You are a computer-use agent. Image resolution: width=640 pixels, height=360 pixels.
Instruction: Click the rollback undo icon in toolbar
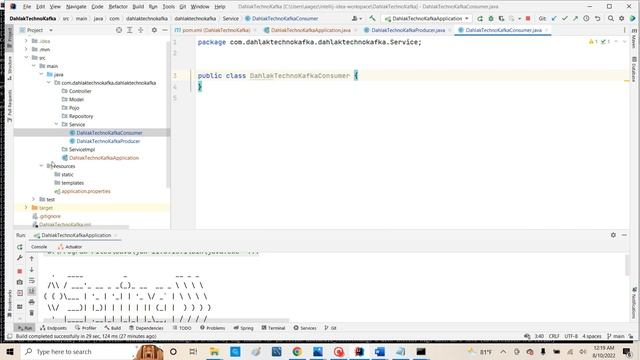[597, 18]
